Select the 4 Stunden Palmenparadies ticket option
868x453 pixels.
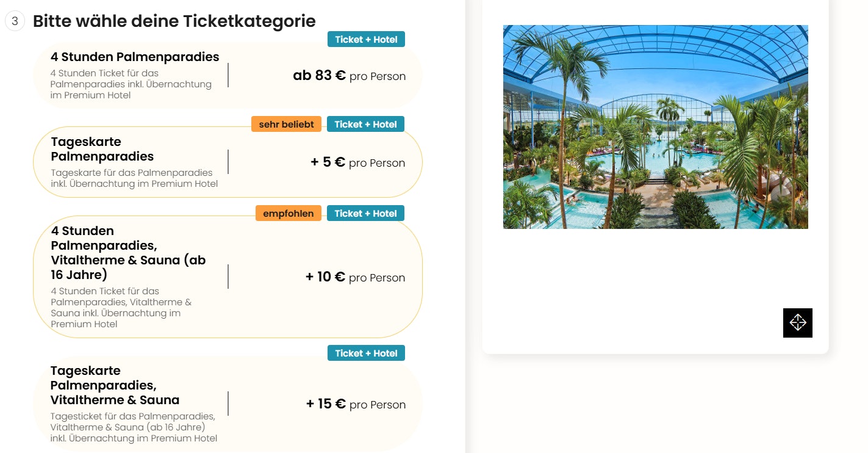pos(135,57)
